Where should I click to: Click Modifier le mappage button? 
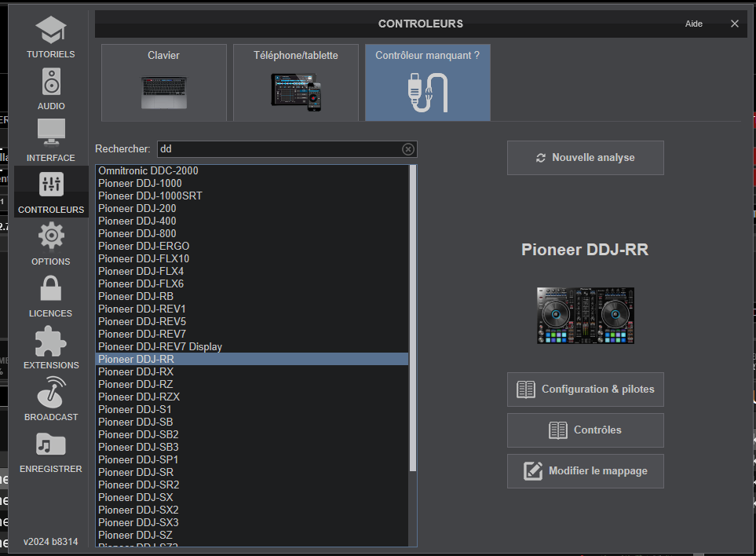[586, 471]
